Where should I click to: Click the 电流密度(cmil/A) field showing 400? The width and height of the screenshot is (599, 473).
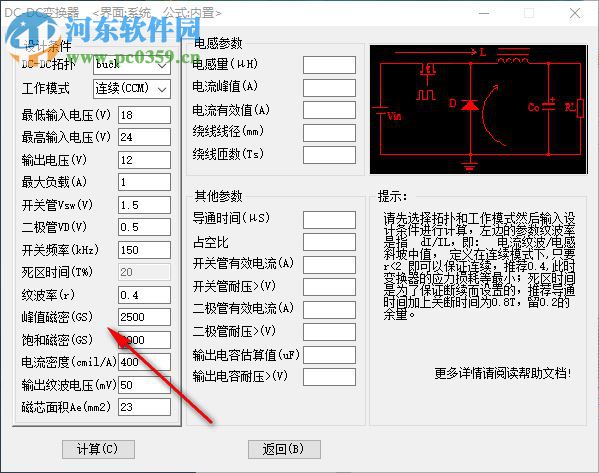(144, 362)
